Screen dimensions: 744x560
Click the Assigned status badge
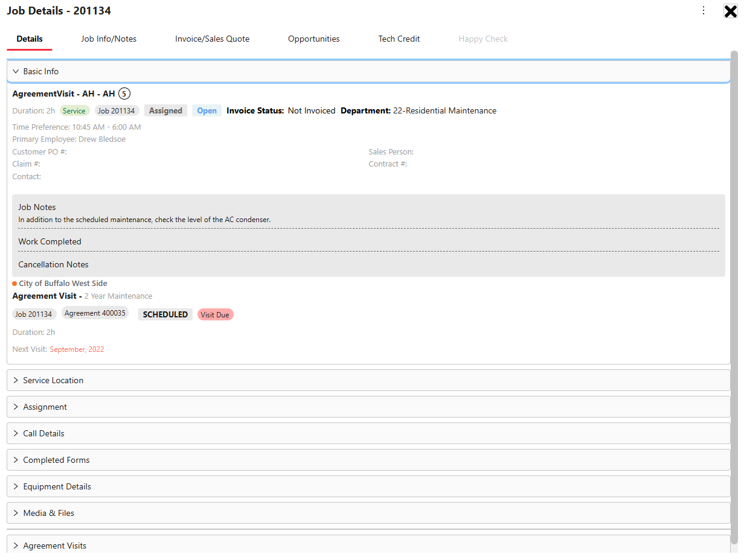[165, 111]
